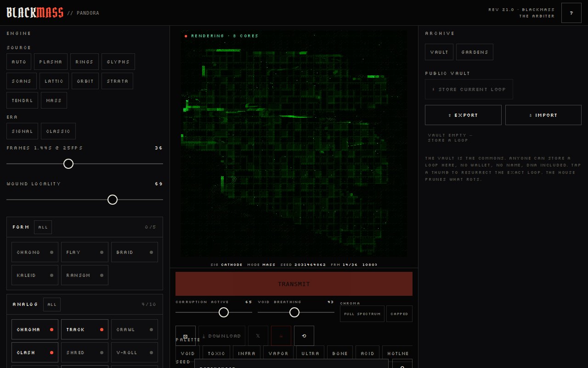Viewport: 588px width, 368px height.
Task: Set the era to Signal
Action: tap(22, 131)
